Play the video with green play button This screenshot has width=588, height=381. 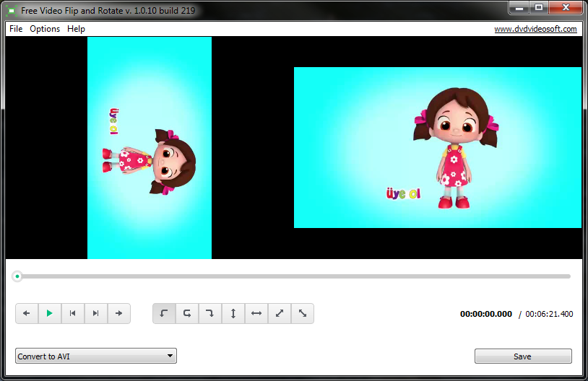(x=50, y=313)
